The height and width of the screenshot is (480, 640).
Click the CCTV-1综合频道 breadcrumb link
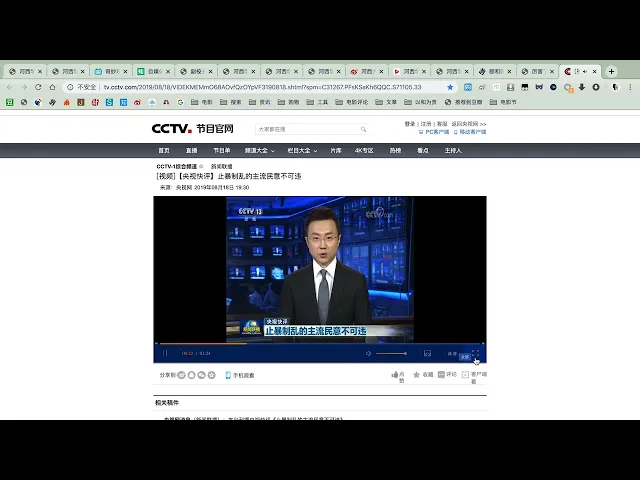(177, 167)
